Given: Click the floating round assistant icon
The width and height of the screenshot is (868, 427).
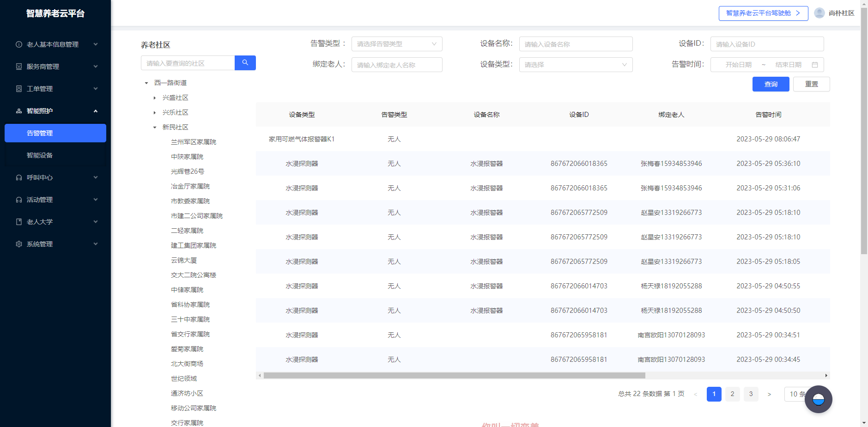Looking at the screenshot, I should (x=819, y=399).
